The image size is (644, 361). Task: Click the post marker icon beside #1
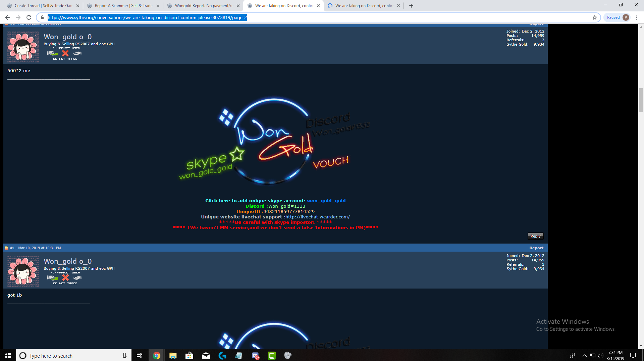(x=6, y=248)
